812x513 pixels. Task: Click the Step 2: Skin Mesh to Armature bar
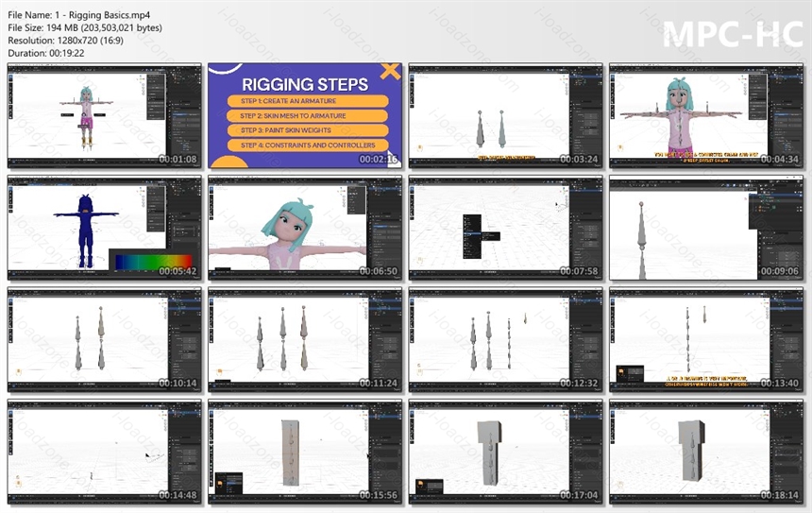click(x=308, y=115)
